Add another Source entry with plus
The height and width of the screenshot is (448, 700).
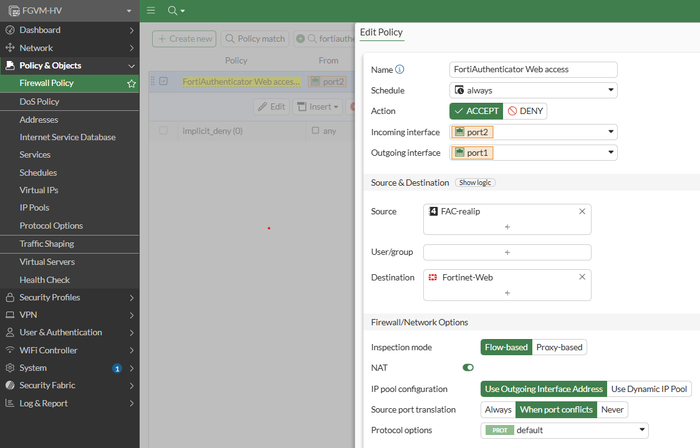click(x=507, y=227)
